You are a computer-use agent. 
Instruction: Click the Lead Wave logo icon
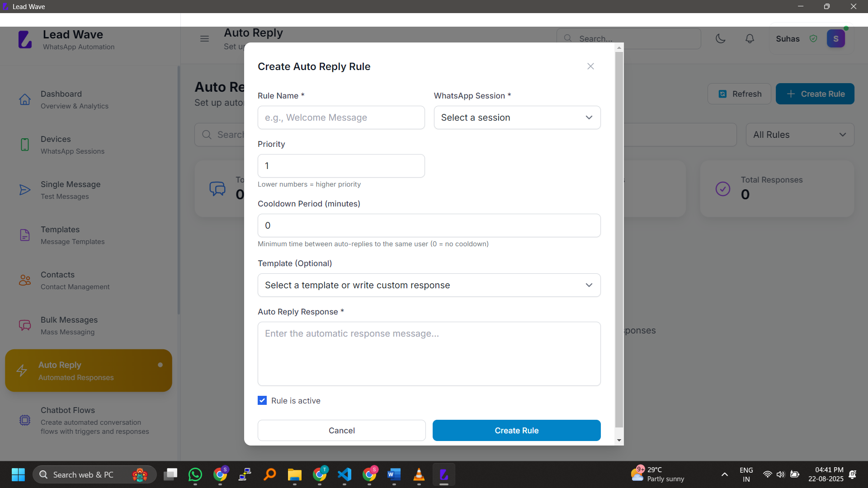tap(25, 40)
